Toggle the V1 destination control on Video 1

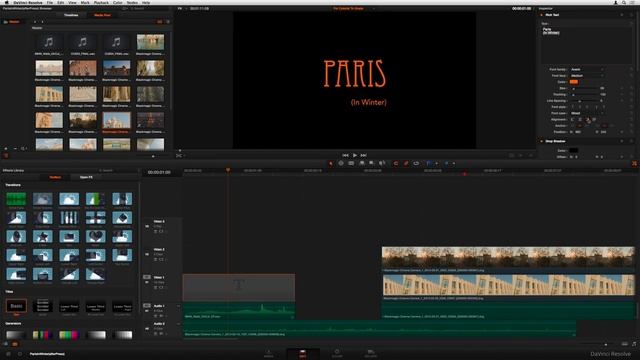coord(147,277)
